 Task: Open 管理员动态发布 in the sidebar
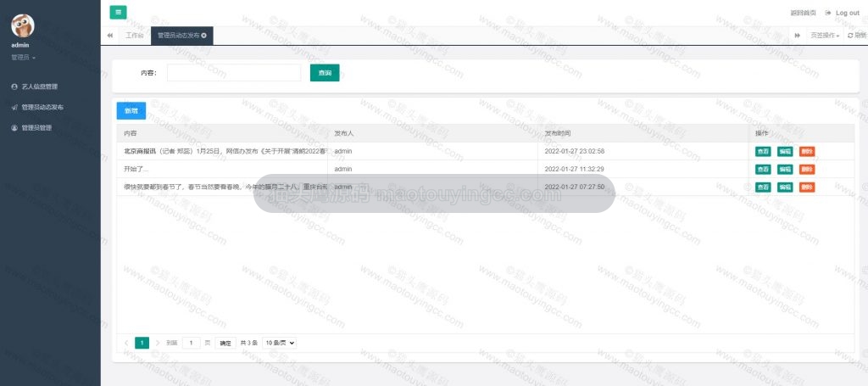[42, 107]
